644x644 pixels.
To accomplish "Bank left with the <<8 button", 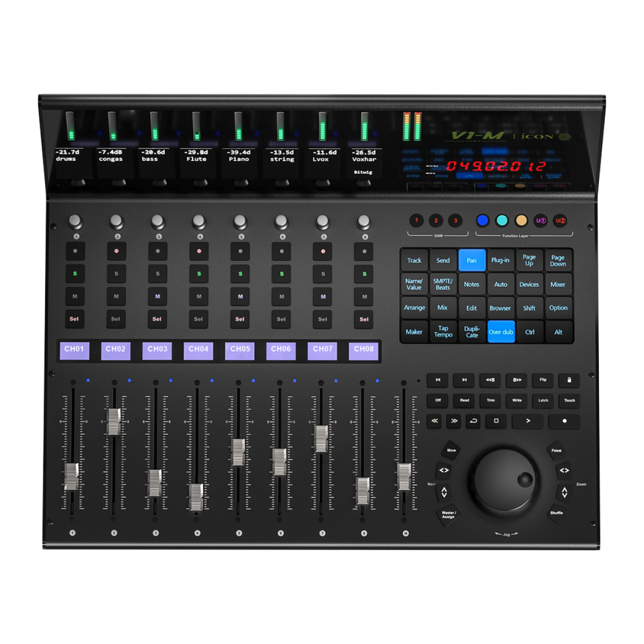I will tap(491, 380).
